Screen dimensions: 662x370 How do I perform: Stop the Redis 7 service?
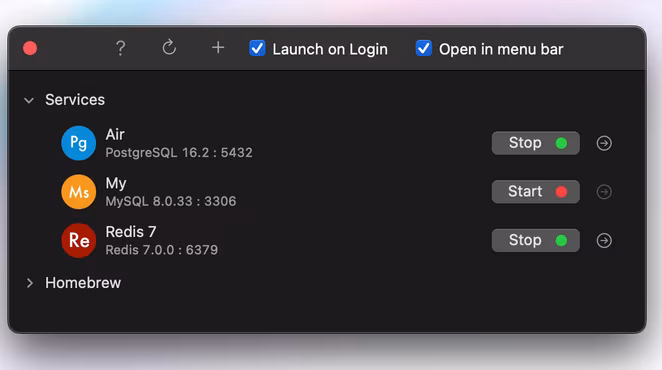[535, 240]
